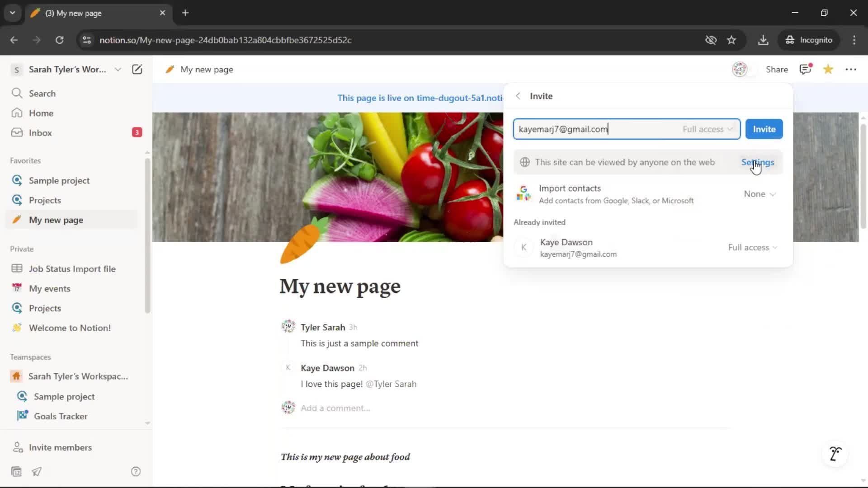Click the My new page title

[x=340, y=286]
